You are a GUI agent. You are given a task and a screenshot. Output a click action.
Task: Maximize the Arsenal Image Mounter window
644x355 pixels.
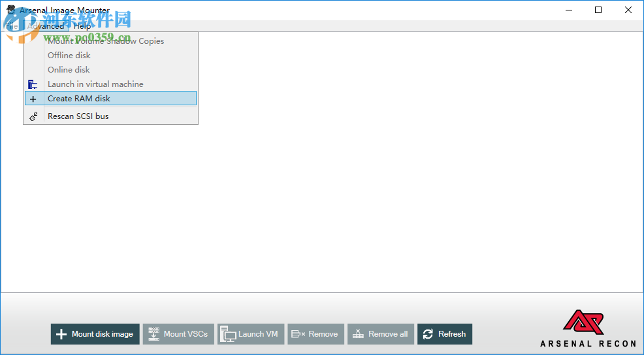point(598,10)
